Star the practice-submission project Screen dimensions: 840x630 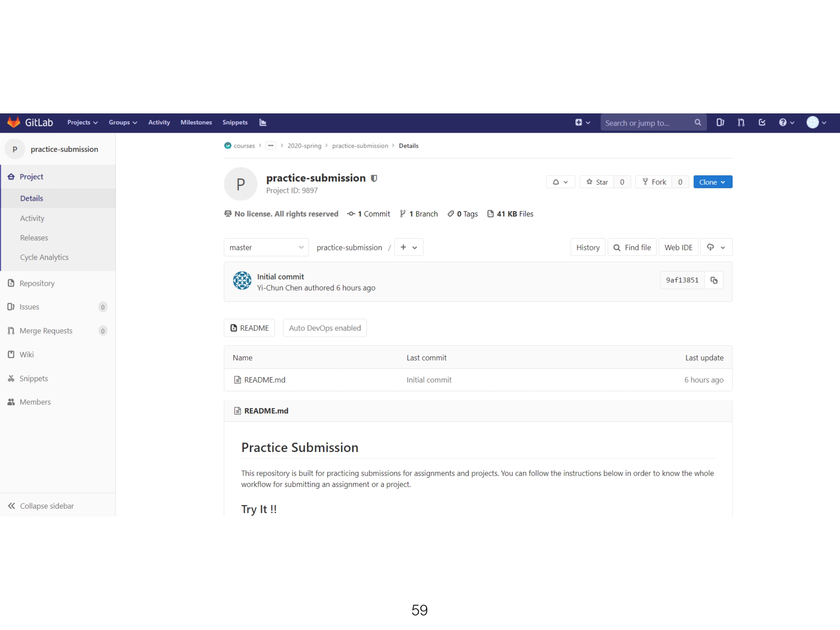click(x=597, y=182)
